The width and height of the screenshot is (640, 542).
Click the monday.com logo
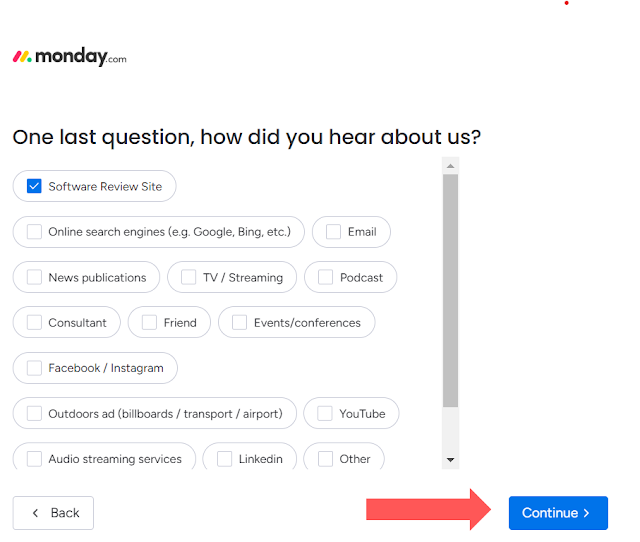pos(69,57)
